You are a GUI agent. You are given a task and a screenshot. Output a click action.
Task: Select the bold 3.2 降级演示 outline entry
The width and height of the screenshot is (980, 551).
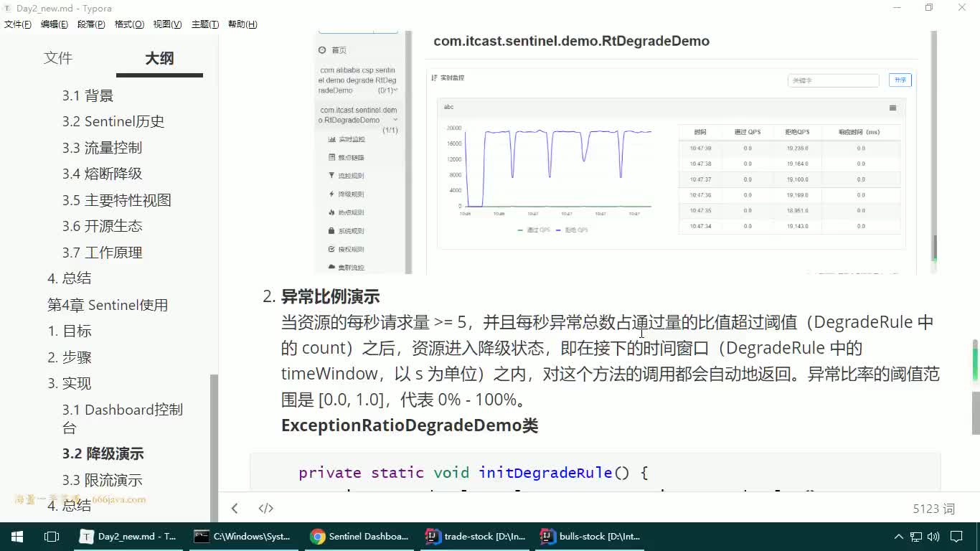point(103,453)
